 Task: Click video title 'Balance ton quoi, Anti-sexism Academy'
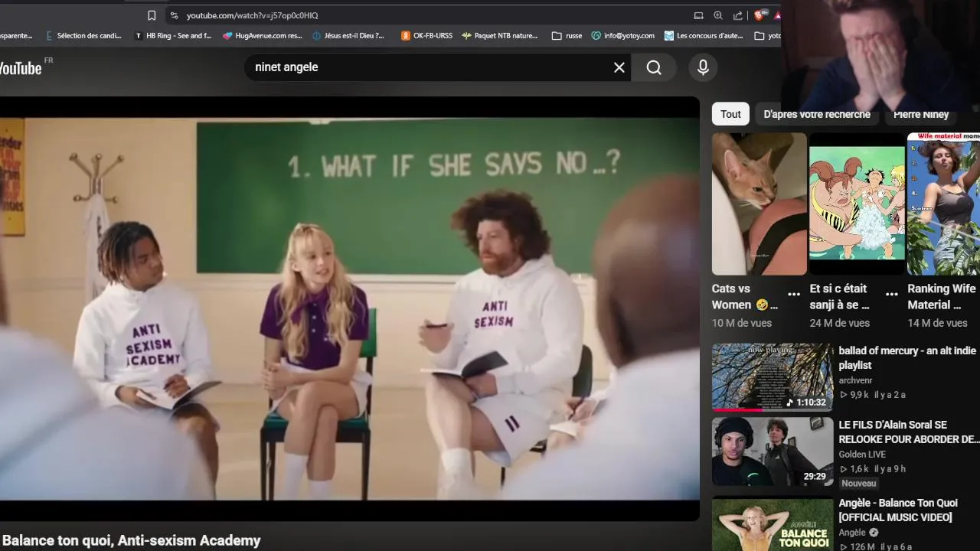coord(131,540)
